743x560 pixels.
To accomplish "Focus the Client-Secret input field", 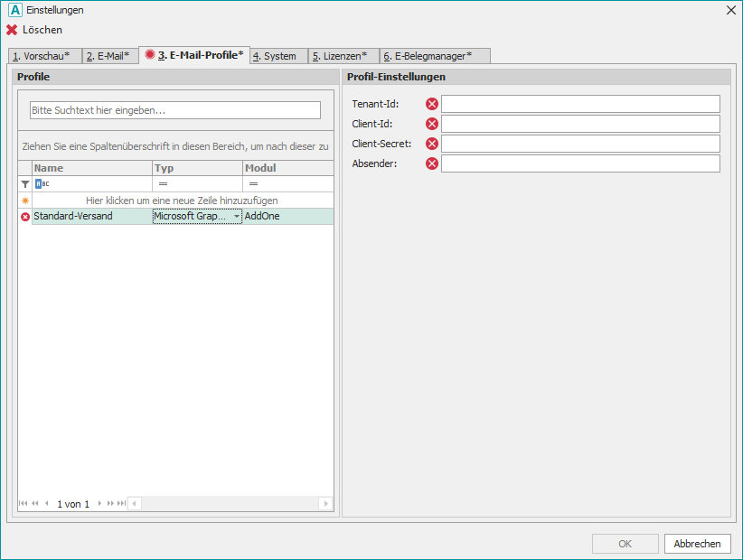I will tap(580, 144).
